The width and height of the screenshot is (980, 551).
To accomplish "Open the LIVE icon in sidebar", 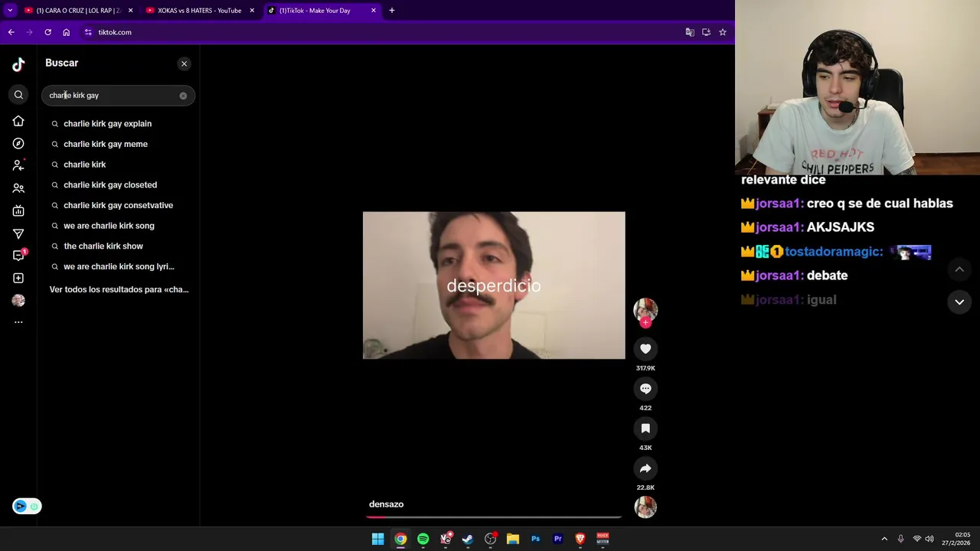I will (18, 210).
